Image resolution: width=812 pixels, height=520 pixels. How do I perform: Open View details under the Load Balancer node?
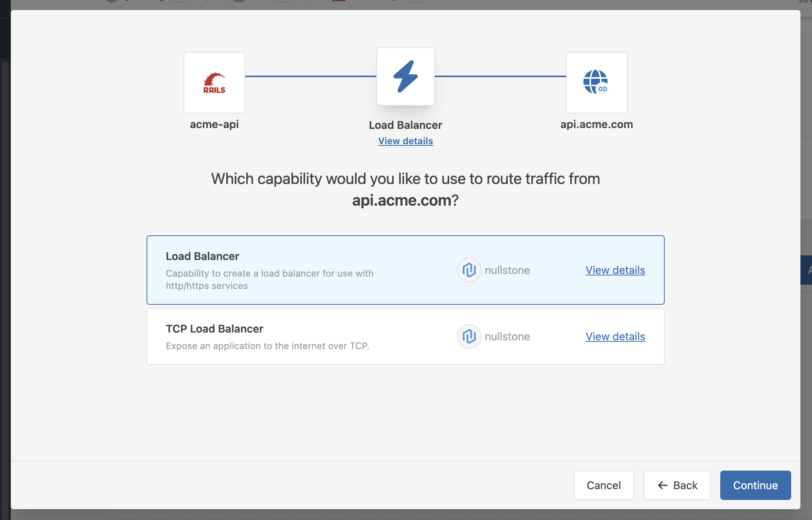click(405, 141)
